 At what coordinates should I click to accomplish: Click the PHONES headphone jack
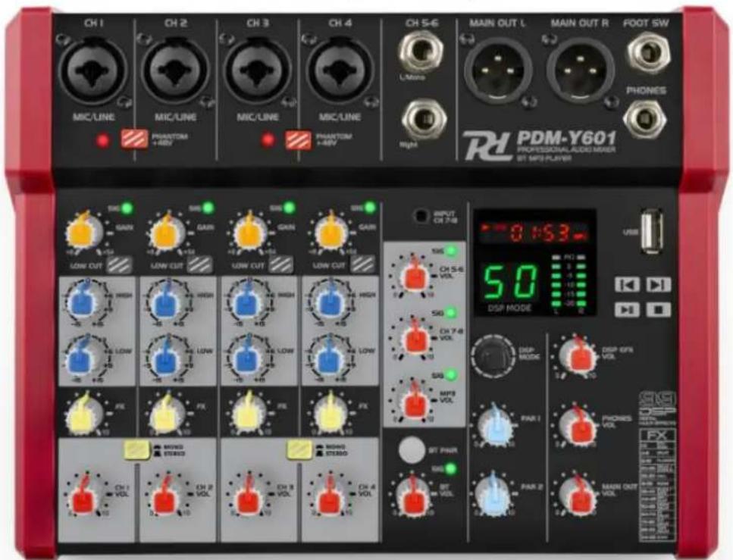(x=646, y=119)
